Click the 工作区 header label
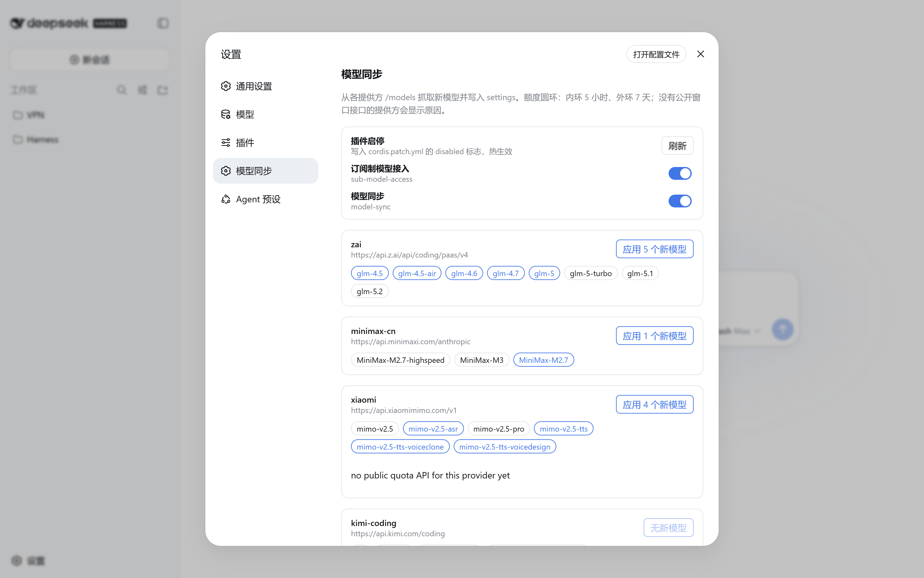Viewport: 924px width, 578px height. click(x=24, y=90)
